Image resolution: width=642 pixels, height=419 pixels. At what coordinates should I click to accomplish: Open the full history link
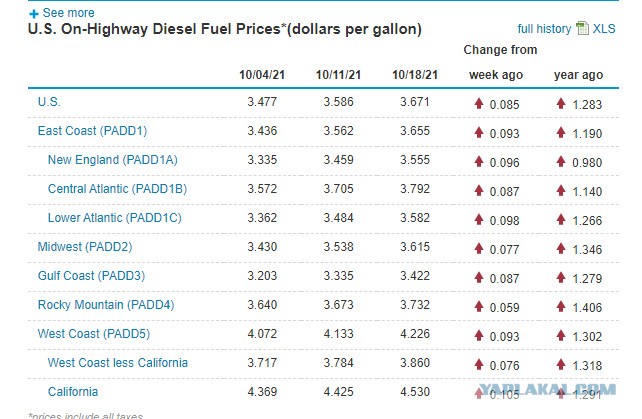pos(544,29)
